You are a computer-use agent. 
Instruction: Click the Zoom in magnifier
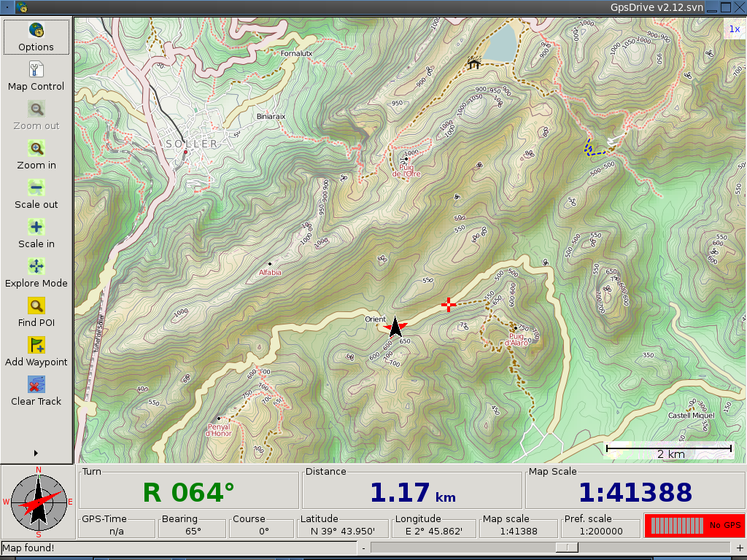(x=36, y=155)
